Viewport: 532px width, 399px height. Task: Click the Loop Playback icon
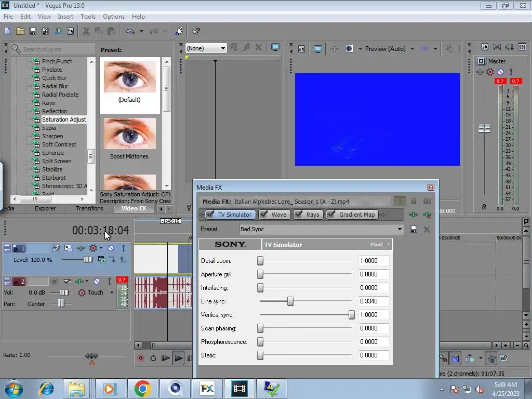pos(153,358)
